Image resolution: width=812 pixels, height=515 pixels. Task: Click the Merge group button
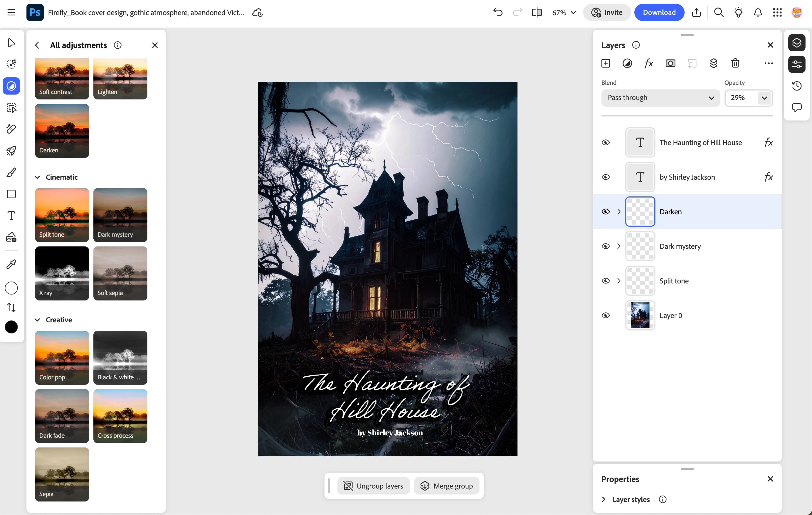(446, 486)
